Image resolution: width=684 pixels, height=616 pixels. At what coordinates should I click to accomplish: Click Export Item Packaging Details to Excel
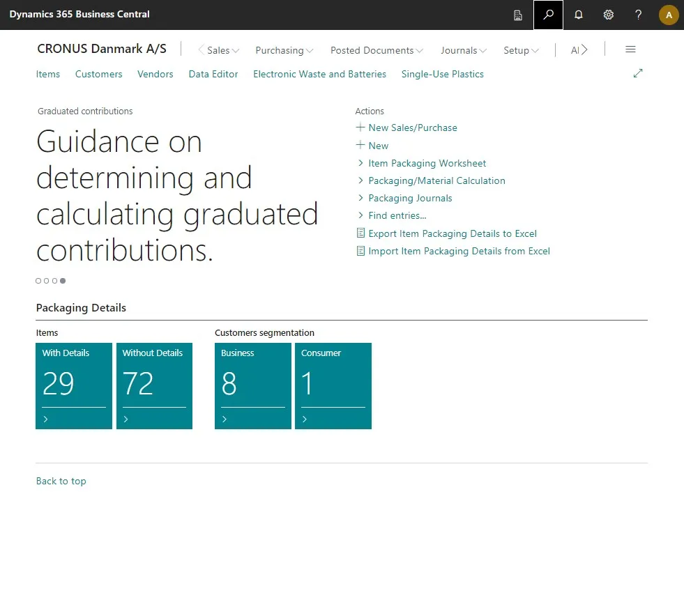(453, 233)
